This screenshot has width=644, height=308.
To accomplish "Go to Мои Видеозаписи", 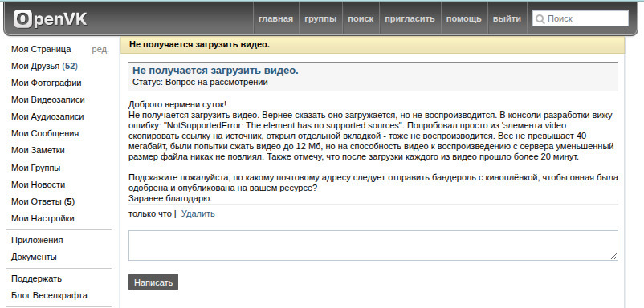I will tap(48, 99).
